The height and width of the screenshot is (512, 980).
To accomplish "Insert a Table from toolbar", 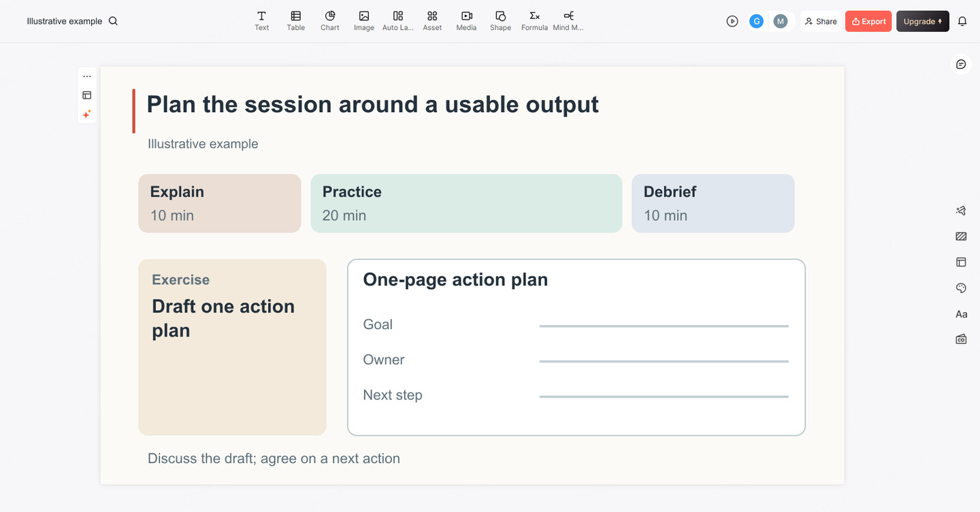I will [x=295, y=21].
